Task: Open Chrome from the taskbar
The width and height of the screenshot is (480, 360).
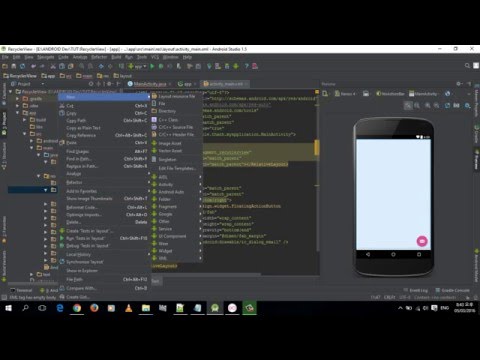Action: pyautogui.click(x=77, y=308)
